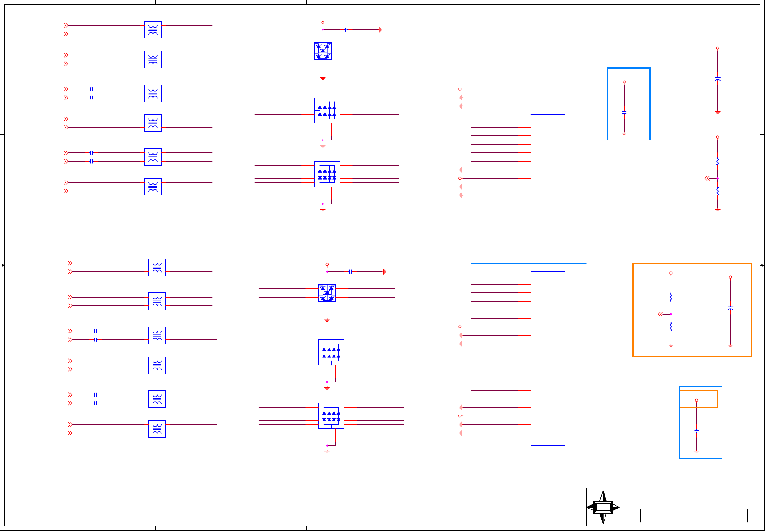Select the capacitor inside the upper blue box
This screenshot has height=532, width=769.
click(x=624, y=112)
